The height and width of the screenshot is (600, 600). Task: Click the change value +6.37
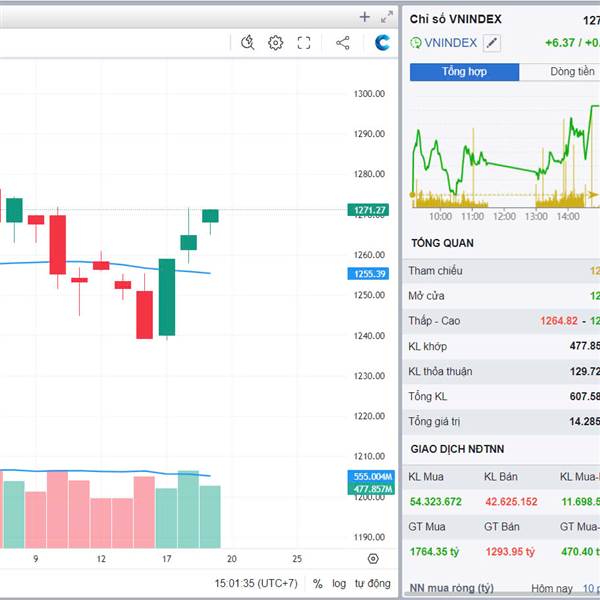click(x=561, y=42)
